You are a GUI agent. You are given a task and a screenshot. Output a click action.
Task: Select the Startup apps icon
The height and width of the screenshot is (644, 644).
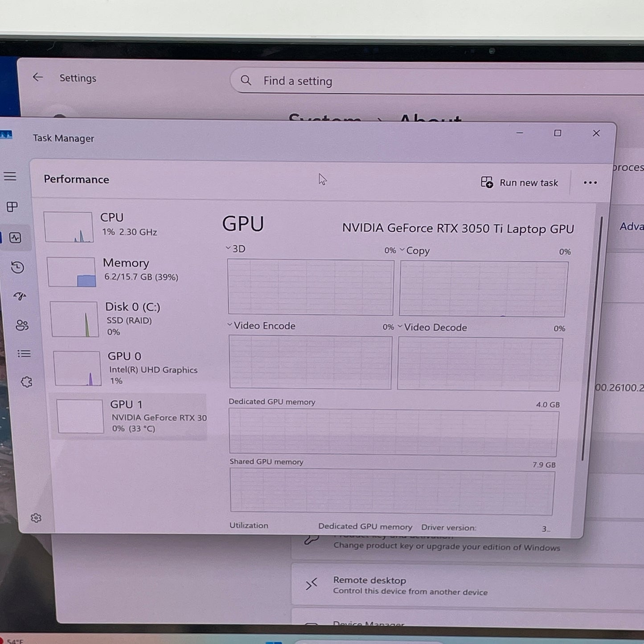tap(18, 295)
